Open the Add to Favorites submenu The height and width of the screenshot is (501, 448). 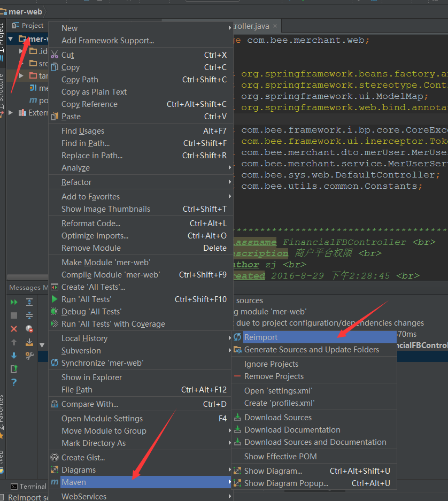pyautogui.click(x=141, y=197)
